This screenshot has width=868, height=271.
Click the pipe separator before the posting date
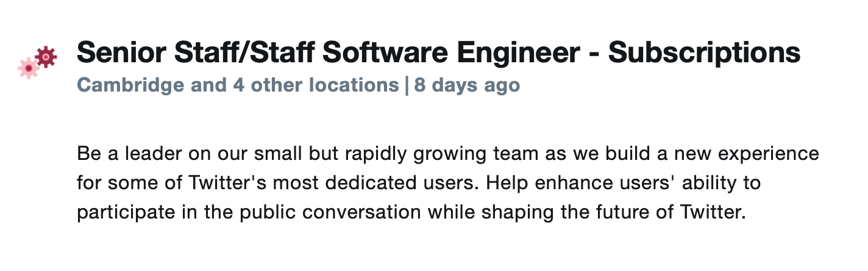[x=407, y=85]
